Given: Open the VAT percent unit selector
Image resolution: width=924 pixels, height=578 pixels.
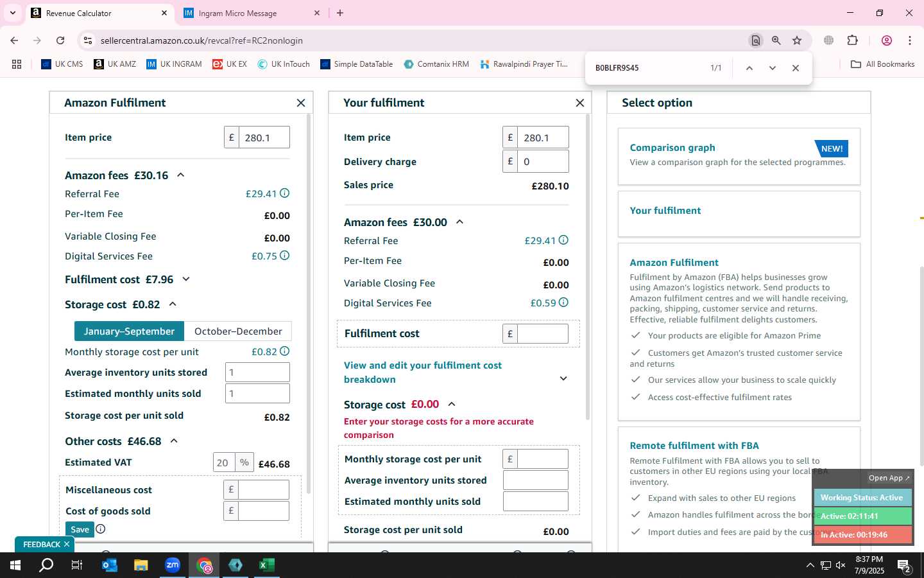Looking at the screenshot, I should 244,462.
